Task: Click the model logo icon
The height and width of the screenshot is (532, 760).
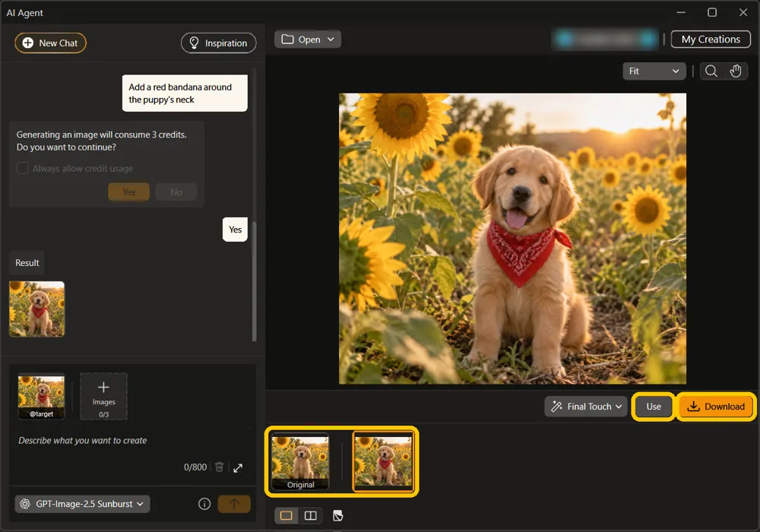Action: point(25,504)
